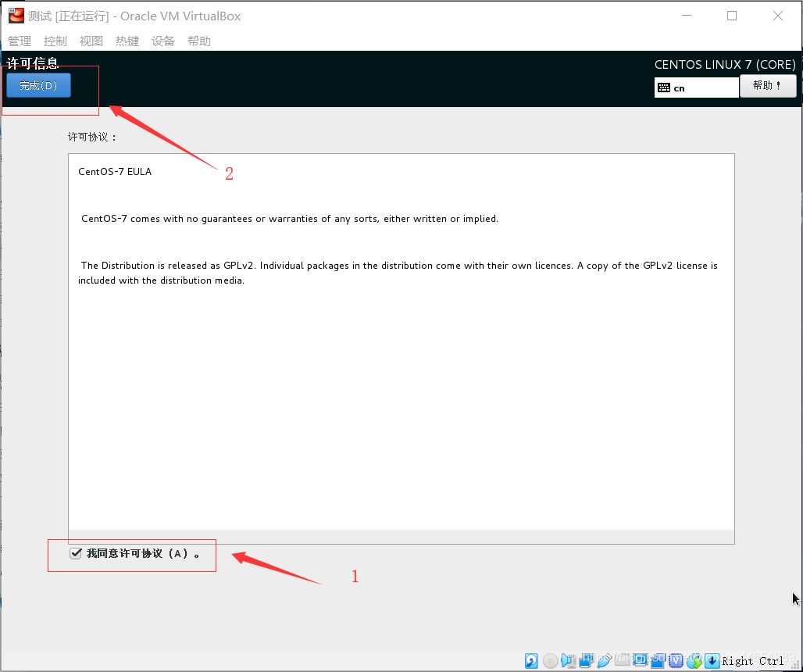Open the 热键 menu
The width and height of the screenshot is (803, 672).
click(x=127, y=41)
